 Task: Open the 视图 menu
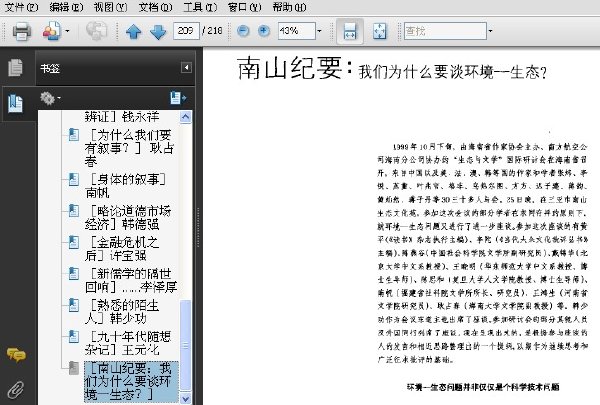111,7
